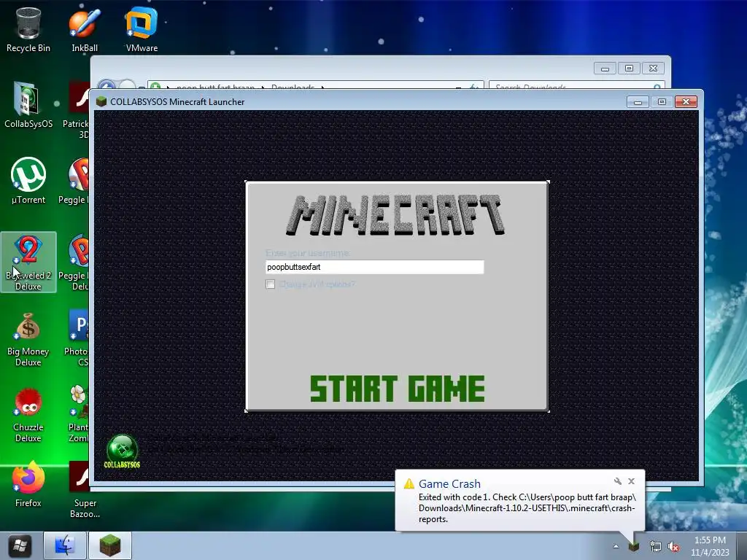Click the Minecraft logo image
747x560 pixels.
click(x=395, y=215)
